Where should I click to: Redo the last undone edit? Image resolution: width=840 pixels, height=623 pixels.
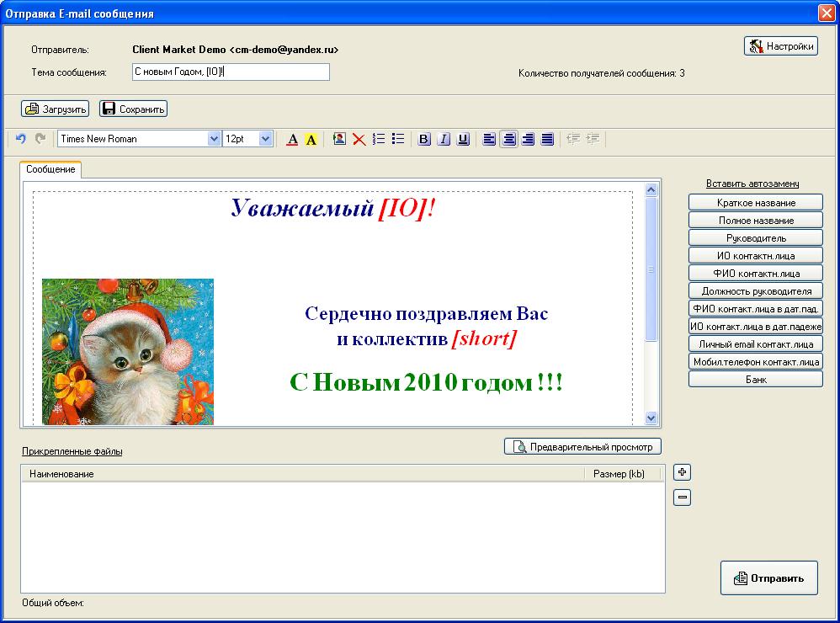tap(40, 139)
